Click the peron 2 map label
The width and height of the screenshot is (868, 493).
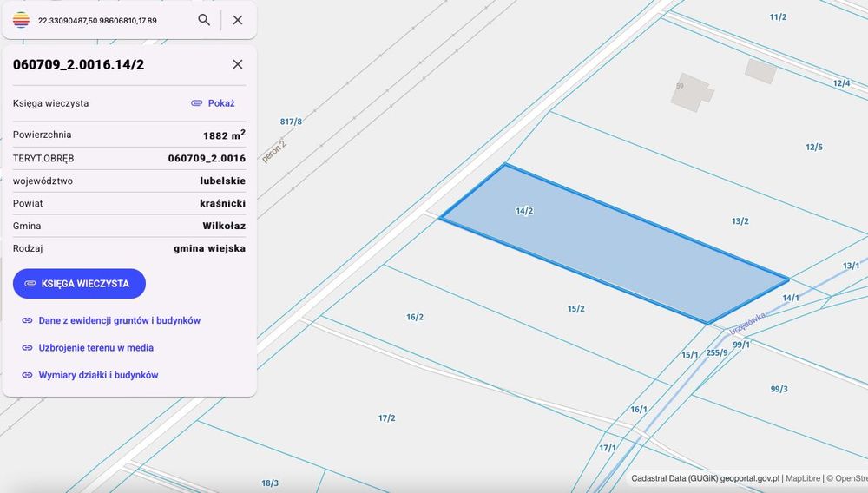pyautogui.click(x=274, y=152)
